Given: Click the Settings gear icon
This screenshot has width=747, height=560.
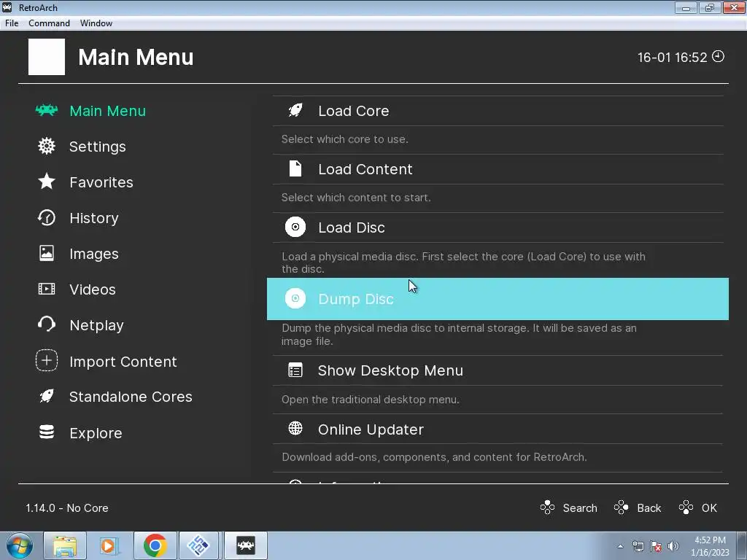Looking at the screenshot, I should [x=47, y=146].
